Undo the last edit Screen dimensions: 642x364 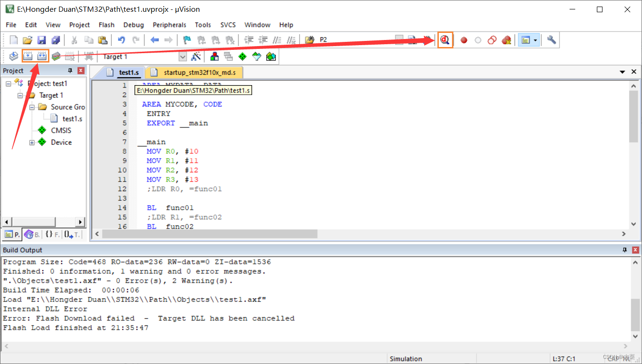(x=121, y=40)
